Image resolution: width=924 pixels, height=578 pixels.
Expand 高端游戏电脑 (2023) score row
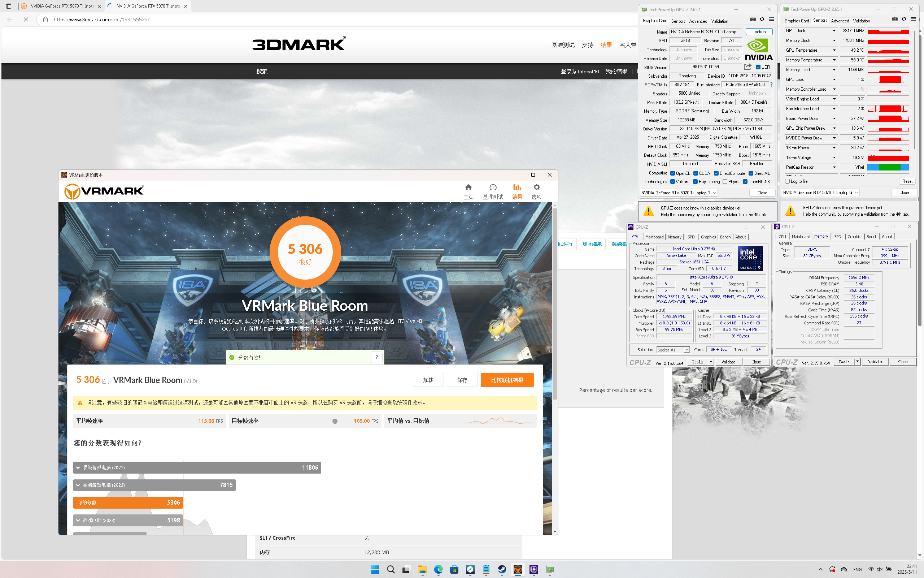coord(154,485)
